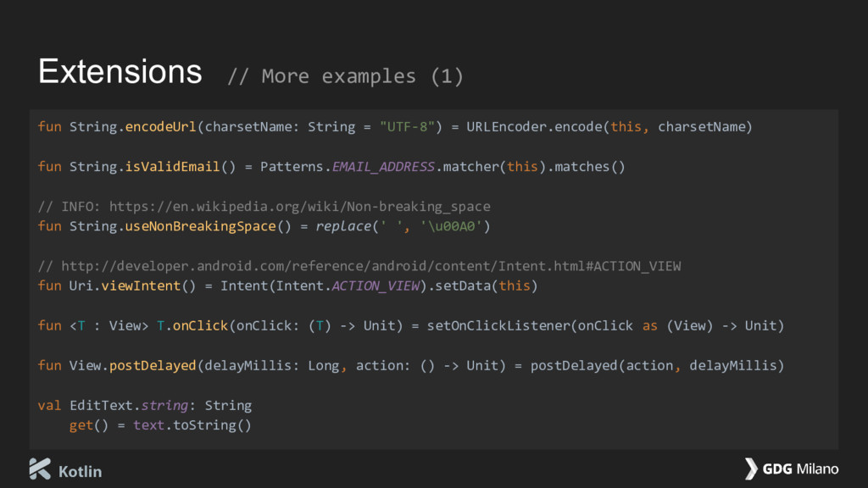The width and height of the screenshot is (868, 488).
Task: Click the isValidEmail function name
Action: 172,167
